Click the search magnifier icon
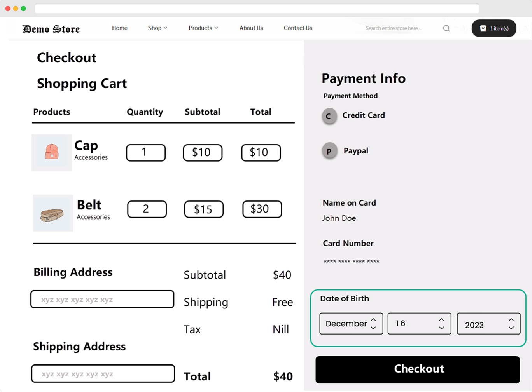532x392 pixels. pyautogui.click(x=446, y=28)
